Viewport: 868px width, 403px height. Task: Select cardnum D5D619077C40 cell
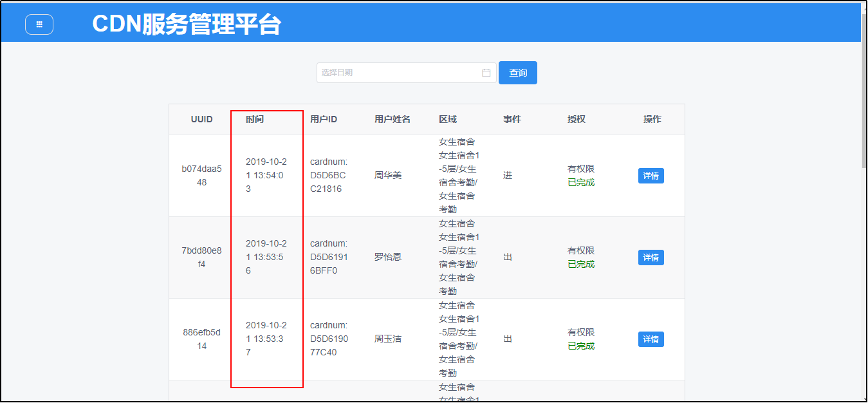[329, 339]
